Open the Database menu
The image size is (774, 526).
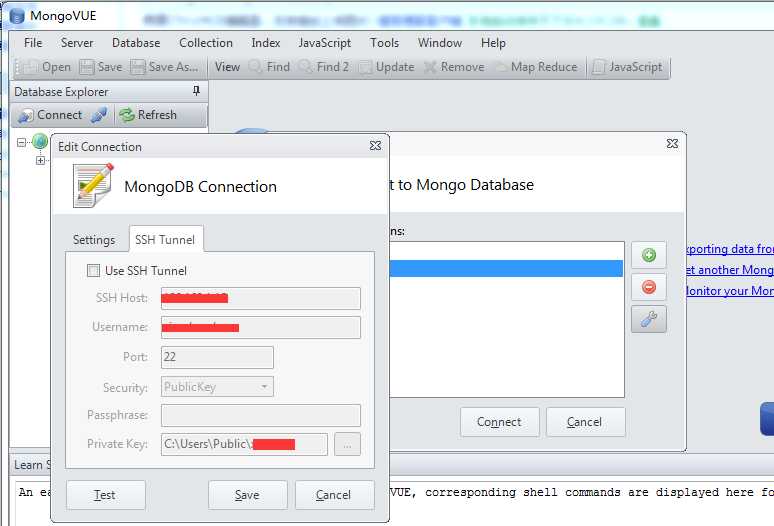pyautogui.click(x=136, y=43)
